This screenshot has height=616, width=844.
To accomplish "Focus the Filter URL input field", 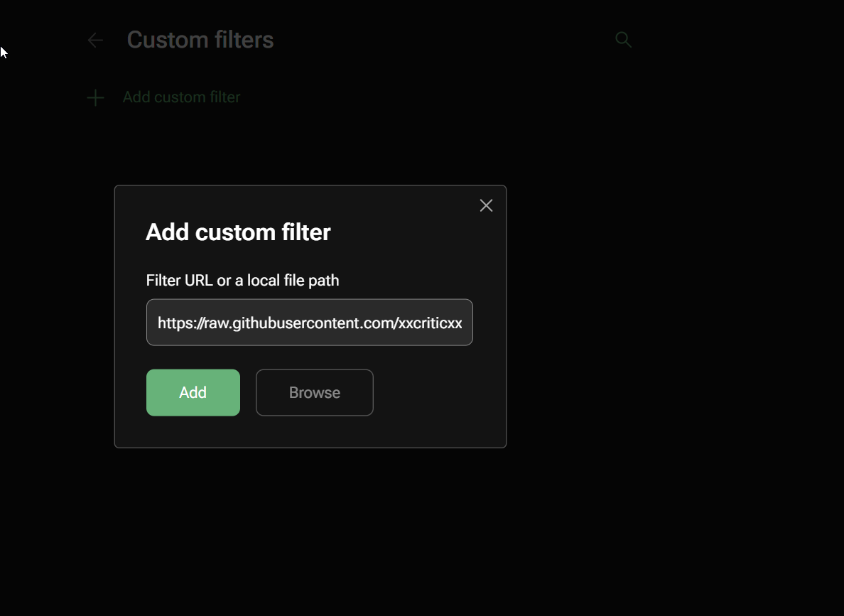I will pyautogui.click(x=309, y=323).
